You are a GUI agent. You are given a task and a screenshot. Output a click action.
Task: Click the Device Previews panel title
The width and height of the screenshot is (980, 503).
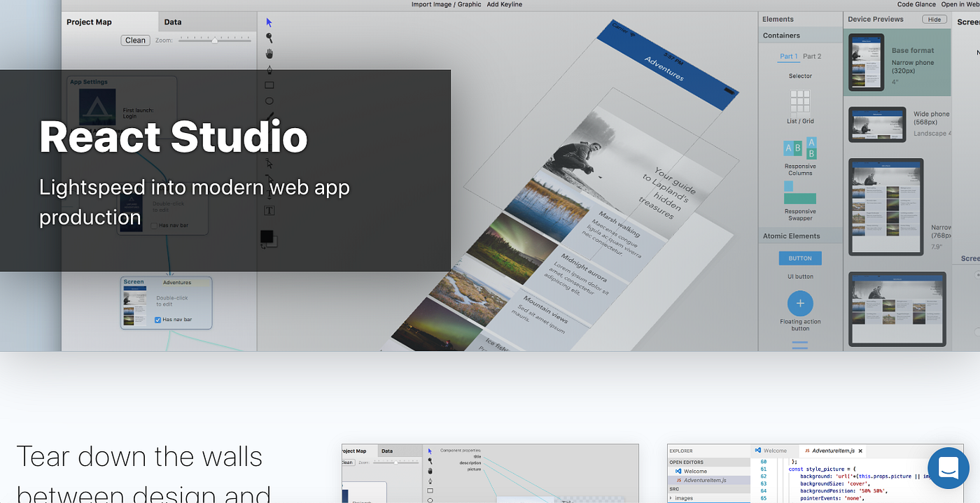[x=876, y=20]
